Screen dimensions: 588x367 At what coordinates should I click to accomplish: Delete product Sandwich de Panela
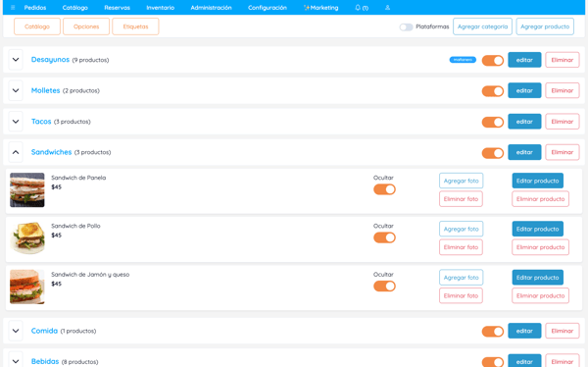540,199
